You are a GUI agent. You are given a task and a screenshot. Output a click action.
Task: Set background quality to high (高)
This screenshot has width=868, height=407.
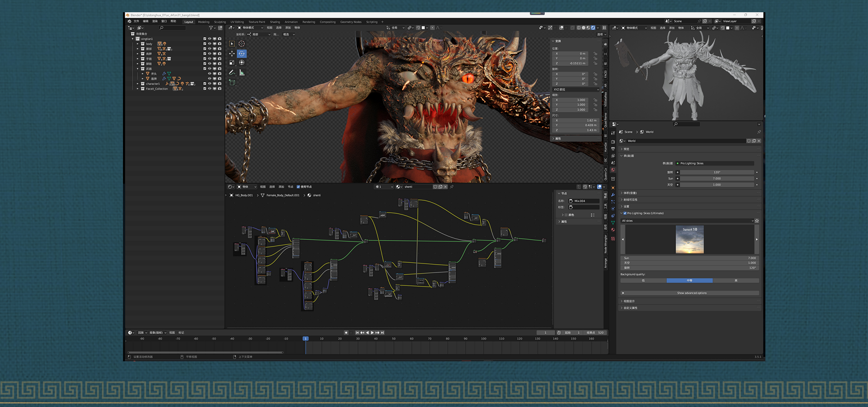pyautogui.click(x=736, y=281)
